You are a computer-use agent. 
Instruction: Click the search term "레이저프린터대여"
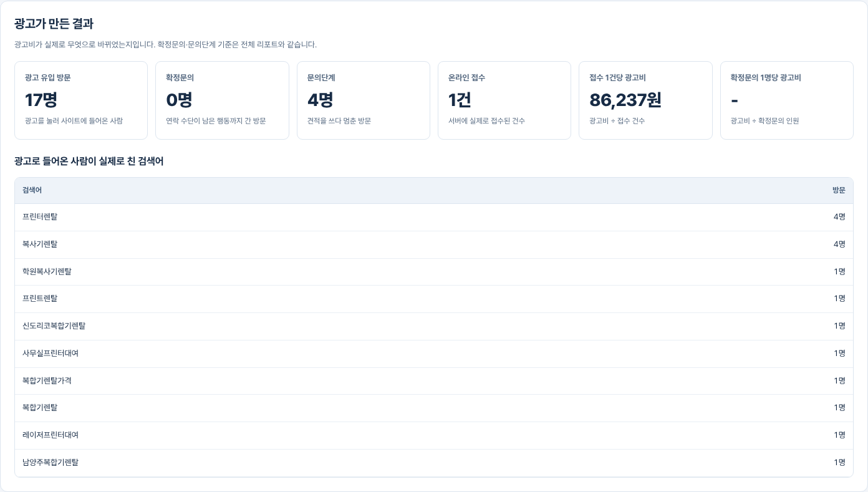(x=51, y=435)
